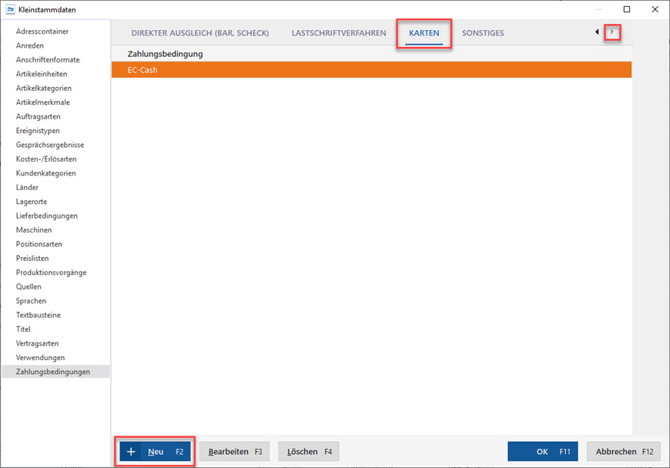This screenshot has width=670, height=468.
Task: Select the Direkter Ausgleich tab
Action: [201, 33]
